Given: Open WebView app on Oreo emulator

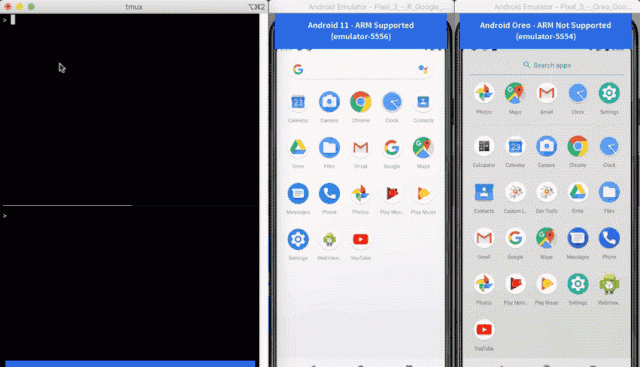Looking at the screenshot, I should tap(609, 284).
